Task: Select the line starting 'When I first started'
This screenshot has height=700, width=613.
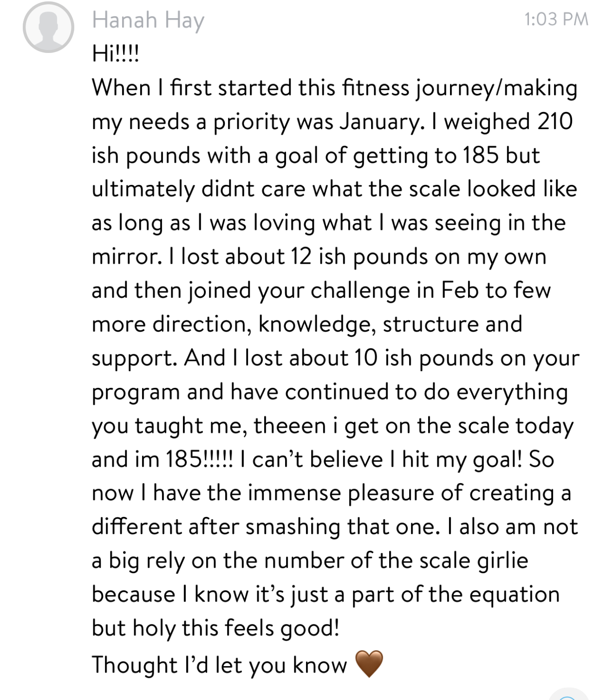Action: [335, 88]
